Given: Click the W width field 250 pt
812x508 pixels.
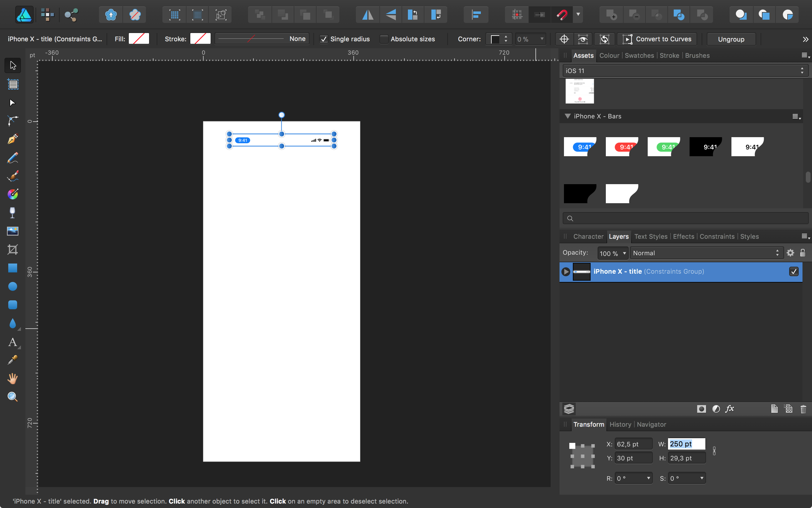Looking at the screenshot, I should (x=686, y=444).
